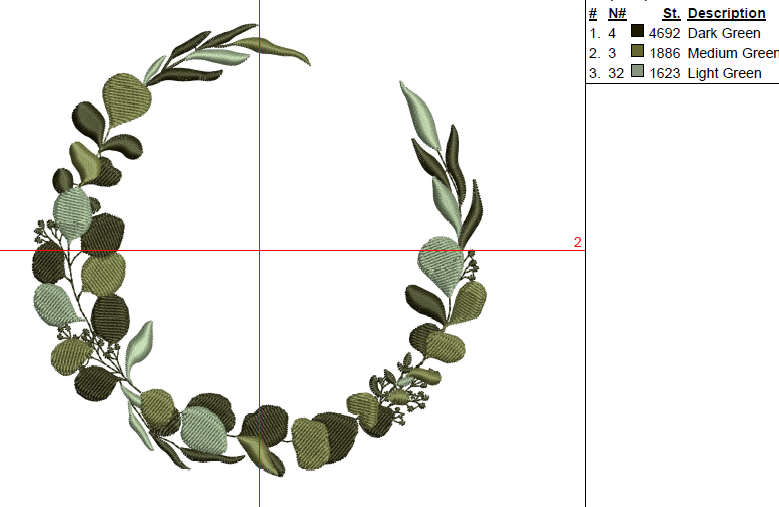The image size is (779, 507).
Task: Click the intersection of the crosshair guide lines
Action: coord(259,250)
